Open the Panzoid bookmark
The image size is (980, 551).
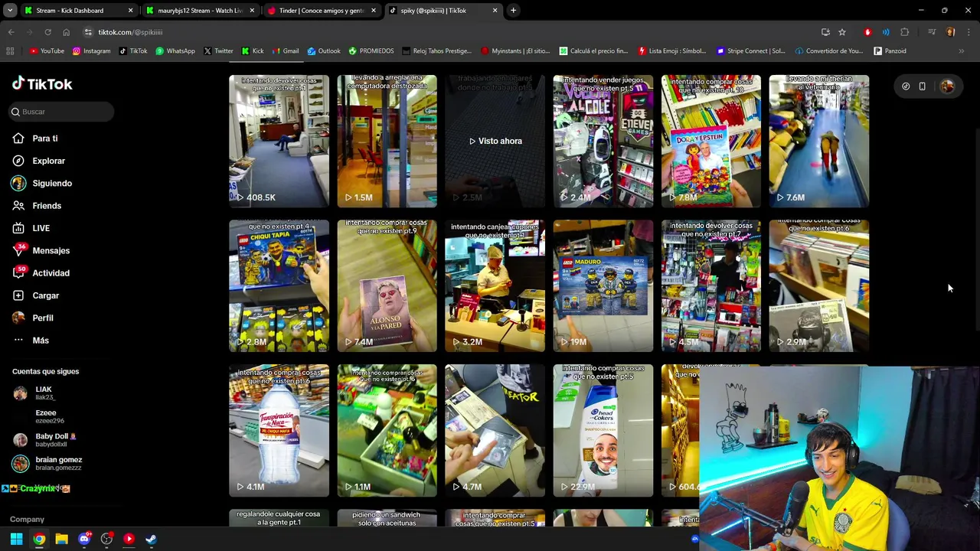coord(889,51)
